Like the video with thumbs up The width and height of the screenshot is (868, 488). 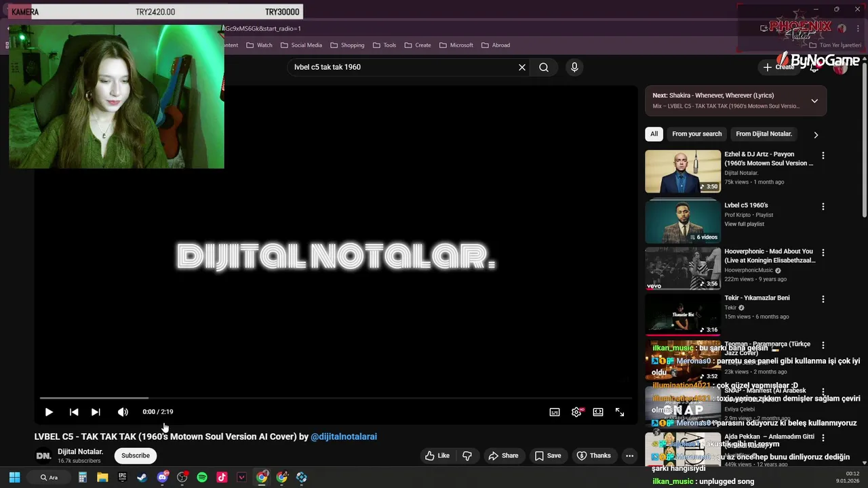pos(437,455)
